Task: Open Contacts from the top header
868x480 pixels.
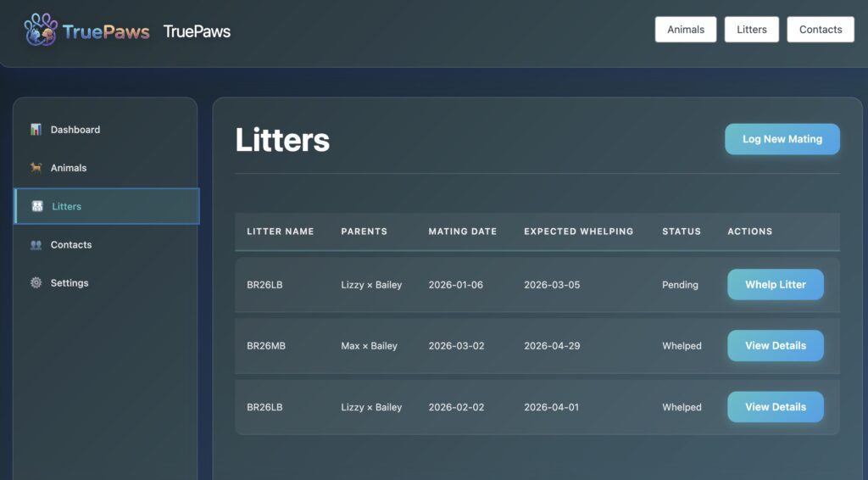Action: coord(820,30)
